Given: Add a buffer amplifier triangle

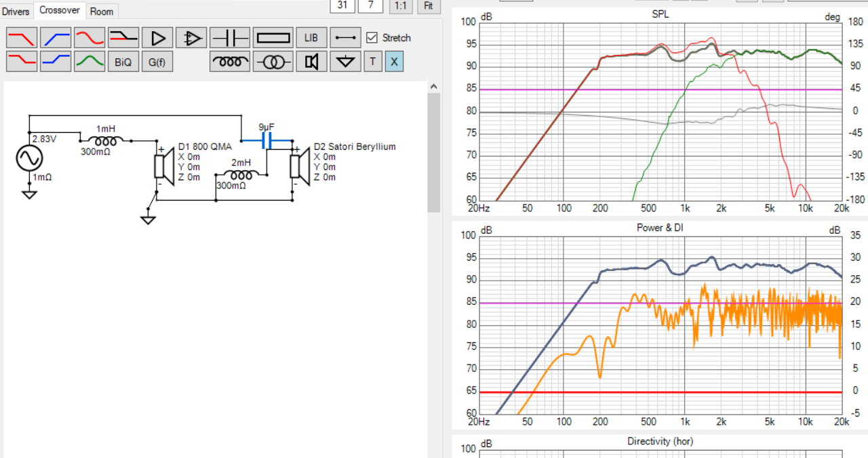Looking at the screenshot, I should pyautogui.click(x=157, y=37).
